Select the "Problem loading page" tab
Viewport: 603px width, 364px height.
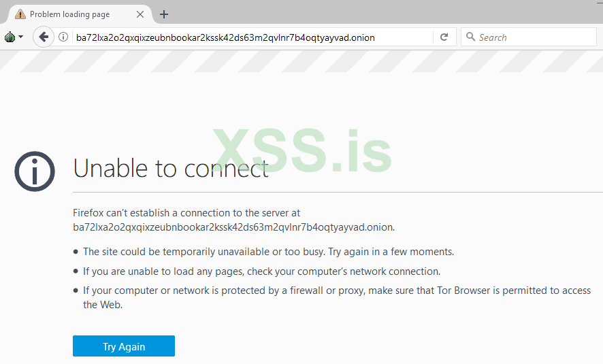[75, 14]
